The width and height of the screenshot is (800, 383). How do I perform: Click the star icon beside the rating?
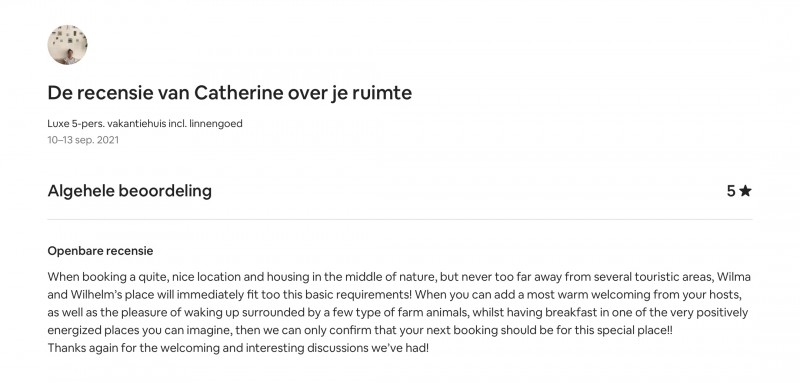[745, 191]
